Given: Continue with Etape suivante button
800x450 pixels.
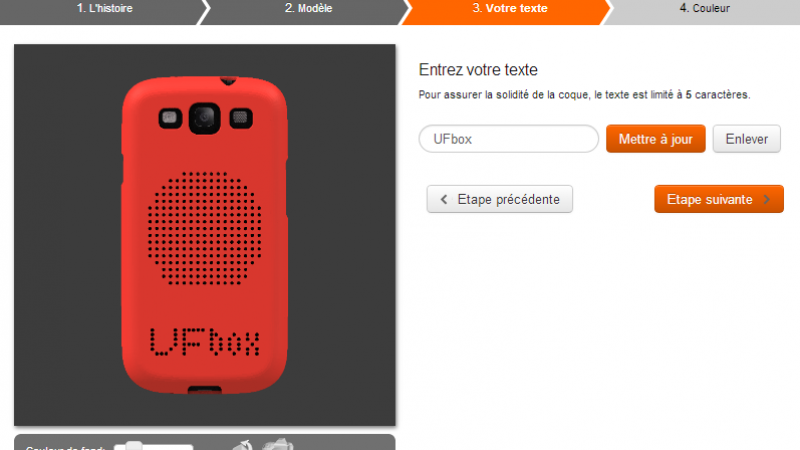Looking at the screenshot, I should (719, 199).
